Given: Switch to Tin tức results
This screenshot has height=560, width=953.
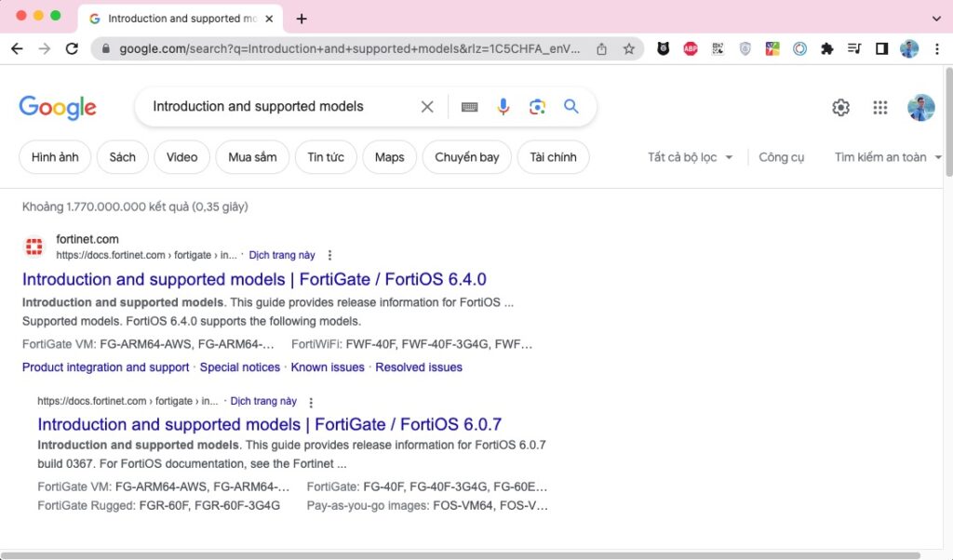Looking at the screenshot, I should pyautogui.click(x=326, y=157).
